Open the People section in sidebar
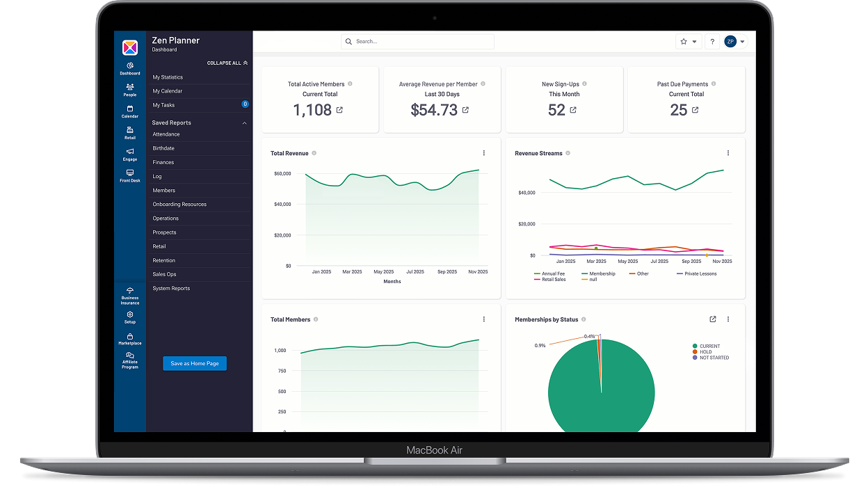 130,90
